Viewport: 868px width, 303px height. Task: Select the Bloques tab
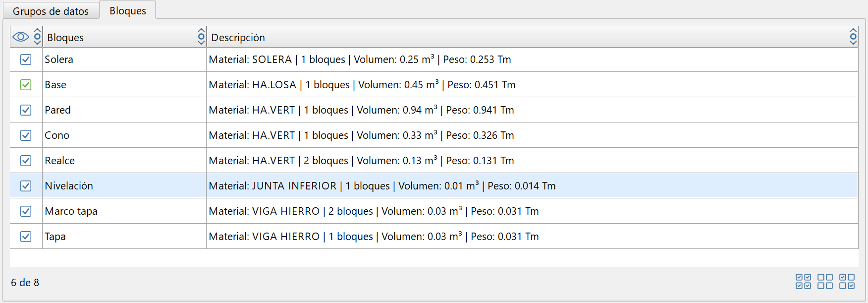128,10
